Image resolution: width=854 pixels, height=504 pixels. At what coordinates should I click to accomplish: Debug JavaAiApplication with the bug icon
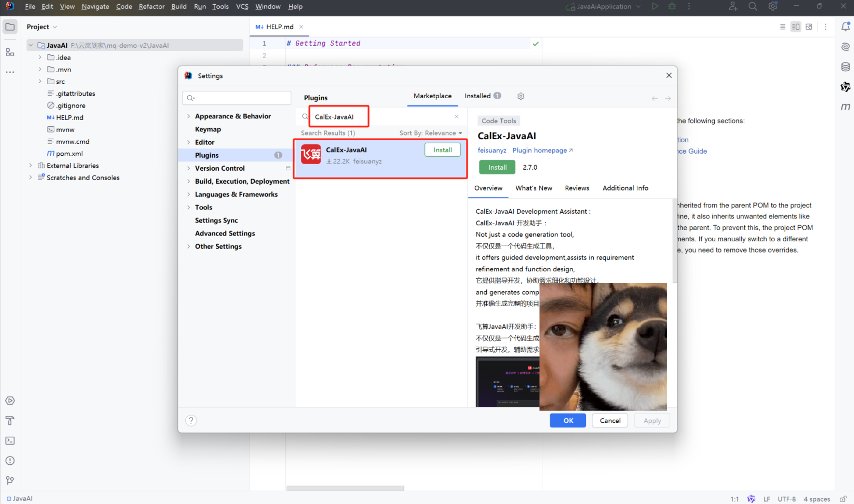tap(672, 6)
